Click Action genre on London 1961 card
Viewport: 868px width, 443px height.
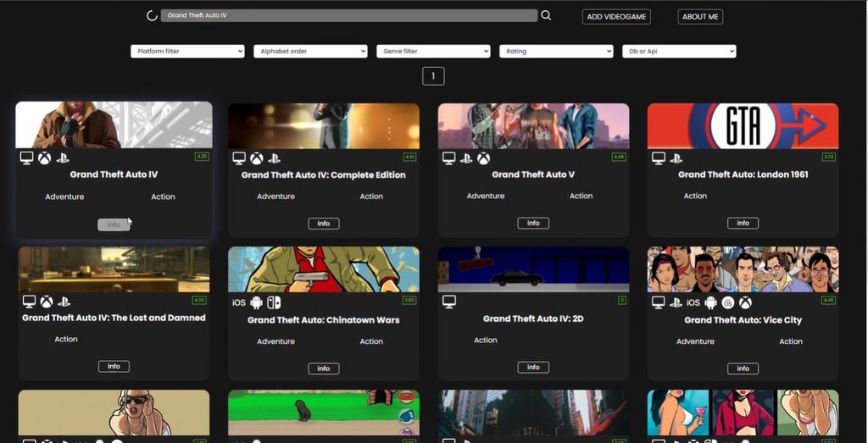tap(695, 196)
